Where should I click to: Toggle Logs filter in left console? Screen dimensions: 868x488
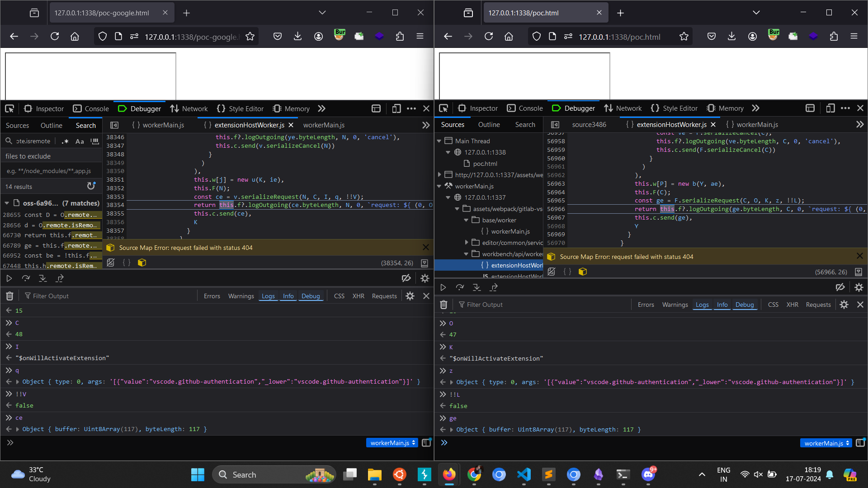click(268, 296)
